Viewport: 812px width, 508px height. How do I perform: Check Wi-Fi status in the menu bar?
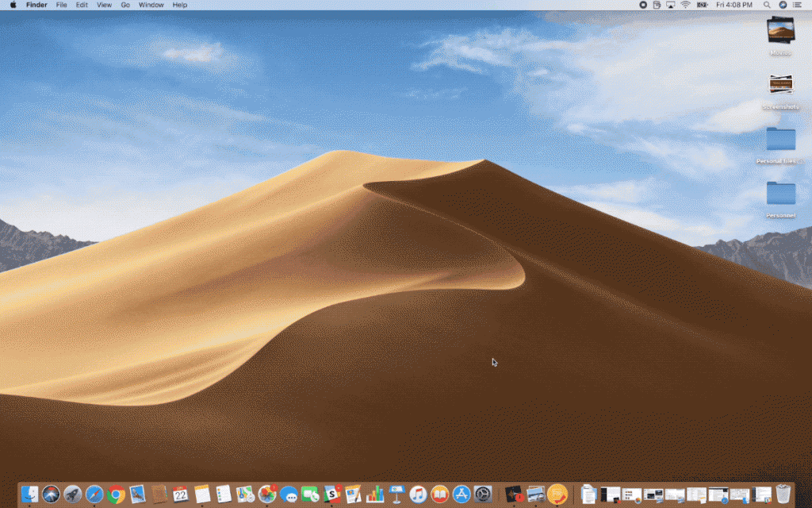(684, 5)
